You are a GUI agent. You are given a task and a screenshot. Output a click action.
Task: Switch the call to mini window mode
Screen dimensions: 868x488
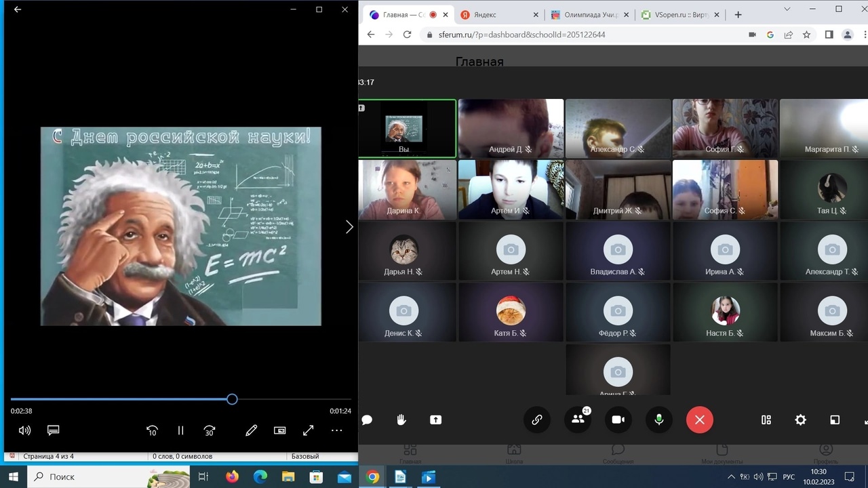835,420
